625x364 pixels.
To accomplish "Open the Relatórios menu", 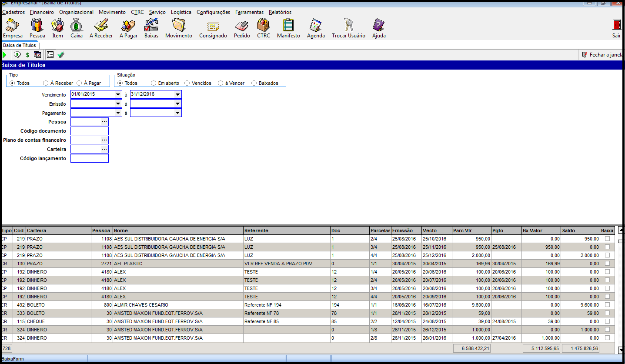I will click(x=280, y=12).
